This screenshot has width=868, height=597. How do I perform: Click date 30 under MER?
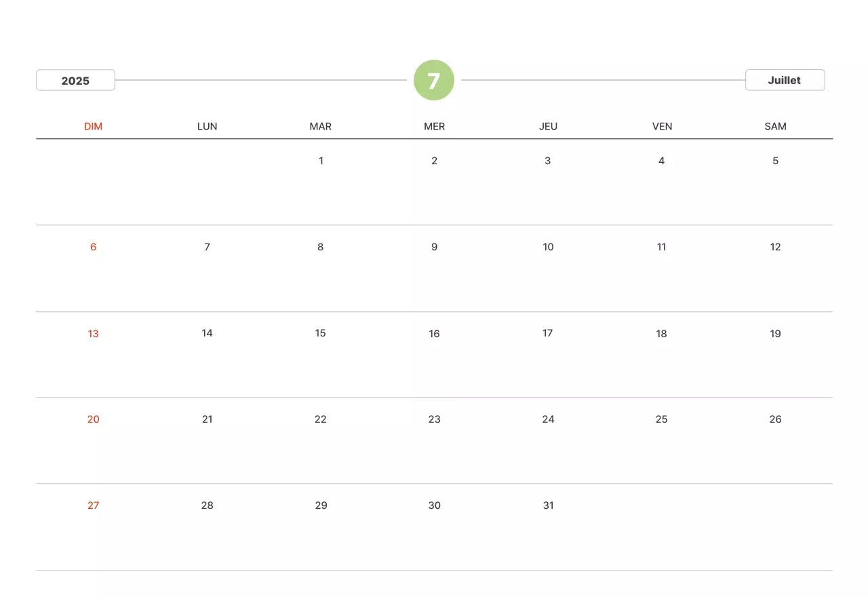[x=434, y=505]
